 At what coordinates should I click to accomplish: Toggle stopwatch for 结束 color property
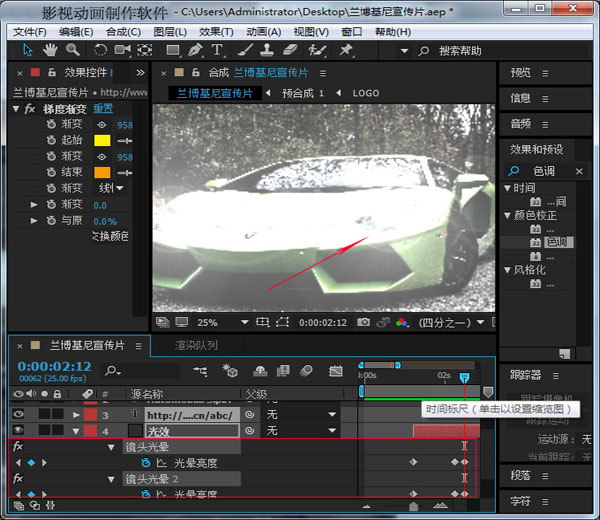[x=51, y=172]
